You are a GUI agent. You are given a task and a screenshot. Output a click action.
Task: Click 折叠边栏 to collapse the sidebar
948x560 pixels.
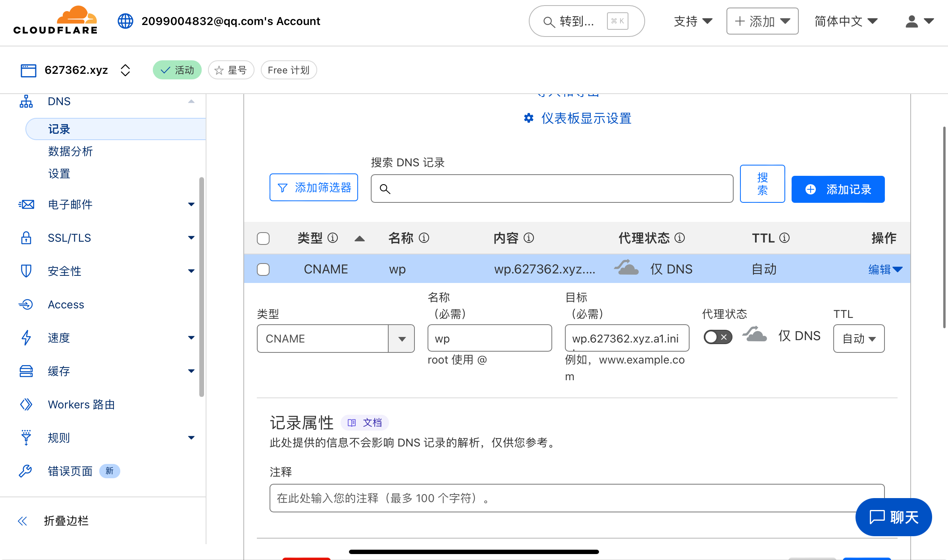click(x=66, y=521)
